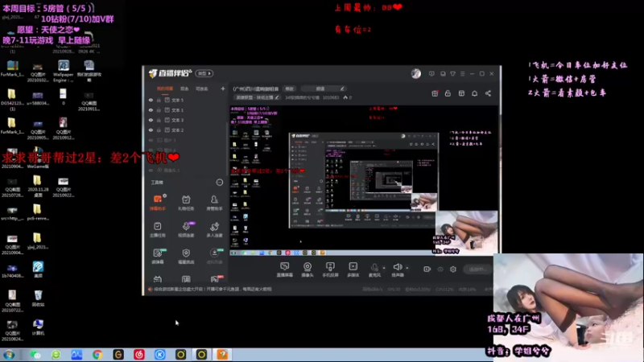Open the streamer avatar profile

[416, 73]
